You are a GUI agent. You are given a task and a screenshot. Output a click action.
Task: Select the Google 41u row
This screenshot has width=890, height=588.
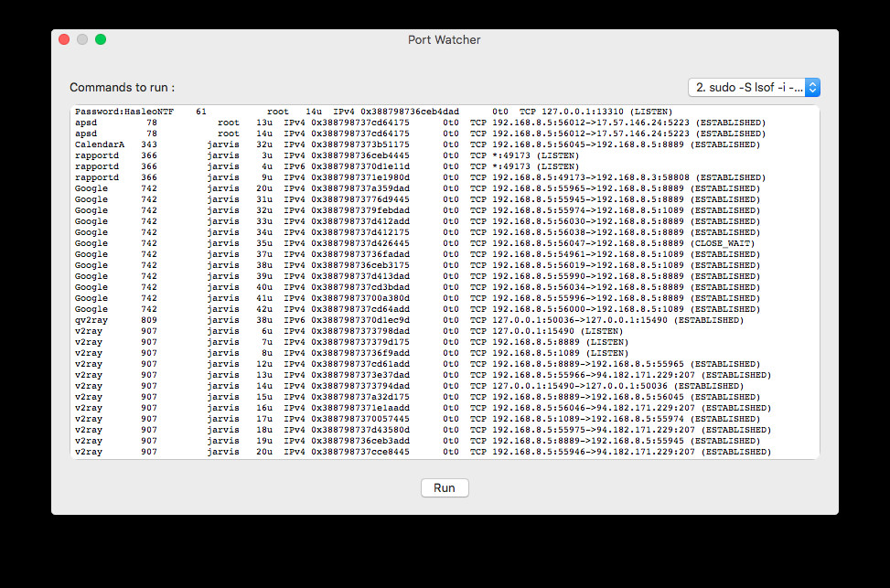coord(417,298)
